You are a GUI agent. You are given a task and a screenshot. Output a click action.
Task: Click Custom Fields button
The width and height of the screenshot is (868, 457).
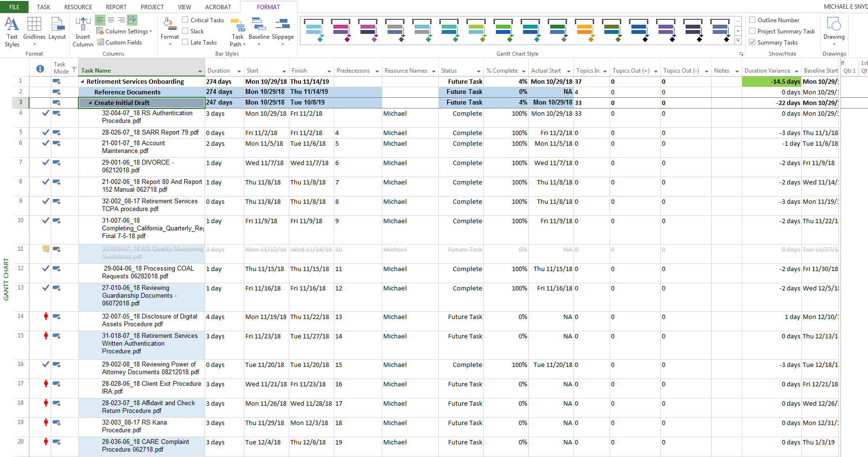(x=120, y=43)
